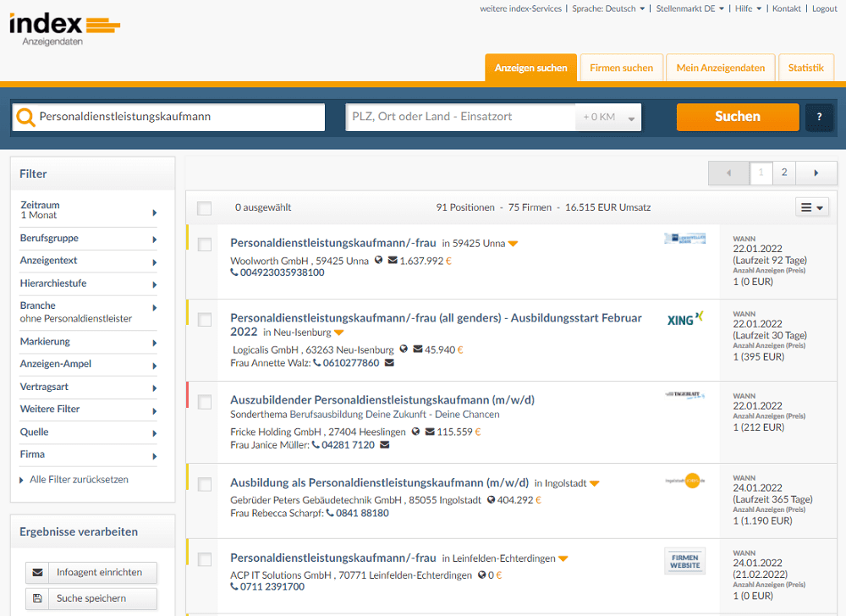Image resolution: width=846 pixels, height=616 pixels.
Task: Click globe icon for ACP IT Solutions
Action: pyautogui.click(x=482, y=575)
